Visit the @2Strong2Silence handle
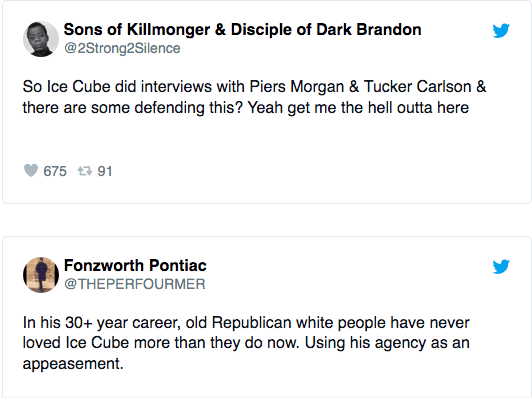 coord(122,48)
